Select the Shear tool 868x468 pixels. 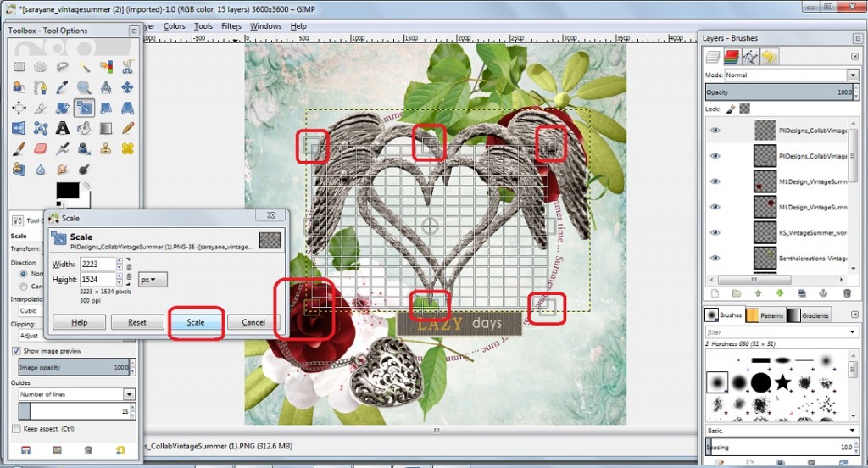coord(106,108)
